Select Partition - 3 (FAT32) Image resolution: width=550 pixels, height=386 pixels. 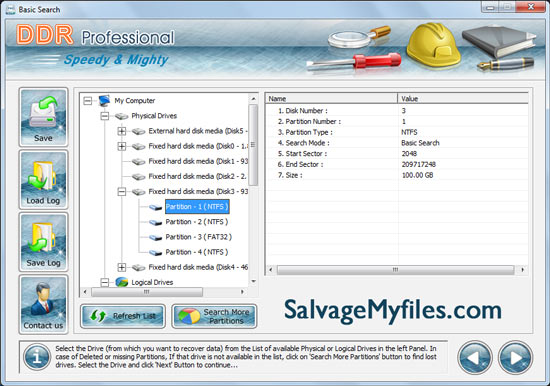click(199, 237)
